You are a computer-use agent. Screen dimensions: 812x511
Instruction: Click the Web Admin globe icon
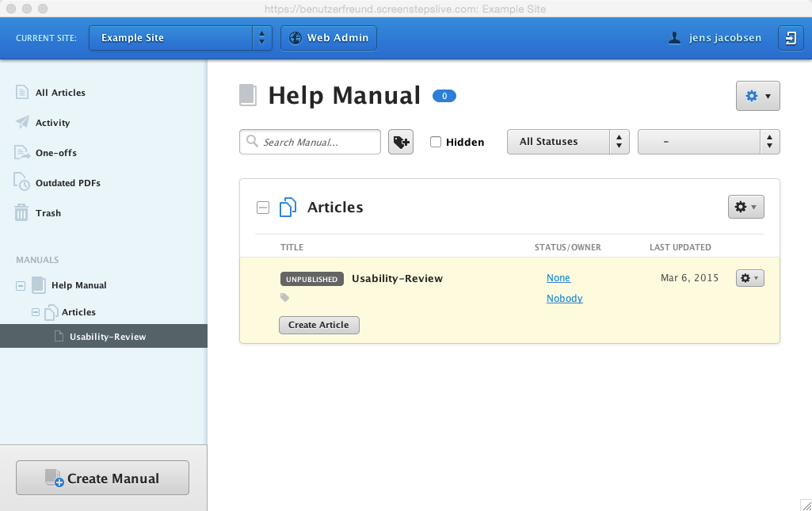point(295,38)
